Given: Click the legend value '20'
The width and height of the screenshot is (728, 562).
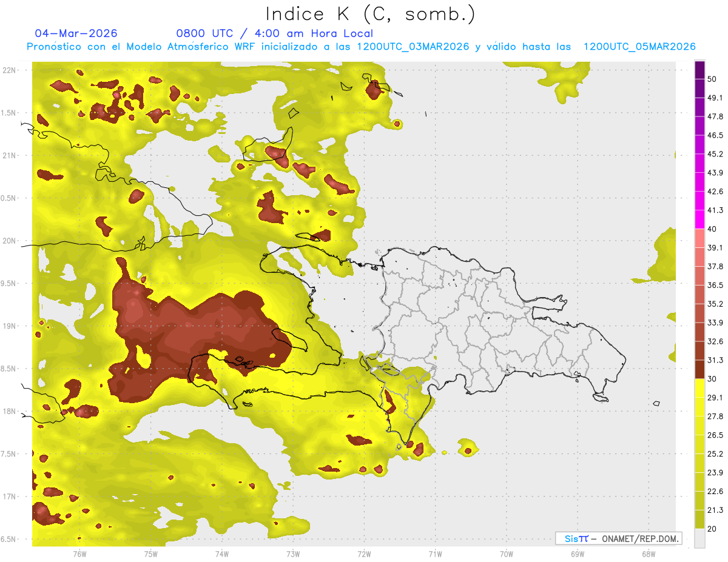Looking at the screenshot, I should pos(713,529).
